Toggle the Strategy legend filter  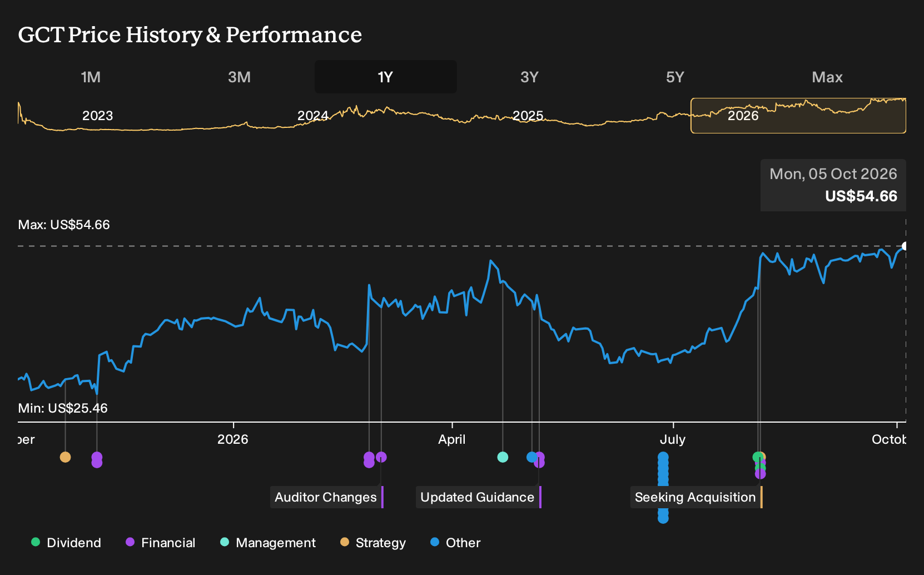(x=373, y=542)
